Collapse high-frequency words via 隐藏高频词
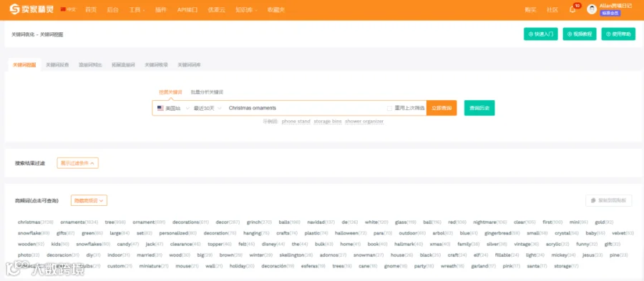This screenshot has height=281, width=644. click(89, 200)
